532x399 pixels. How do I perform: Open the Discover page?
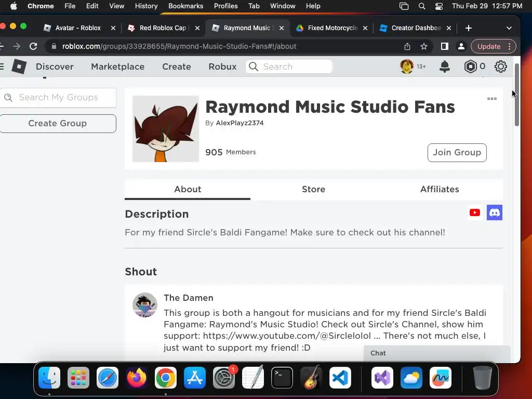tap(55, 66)
